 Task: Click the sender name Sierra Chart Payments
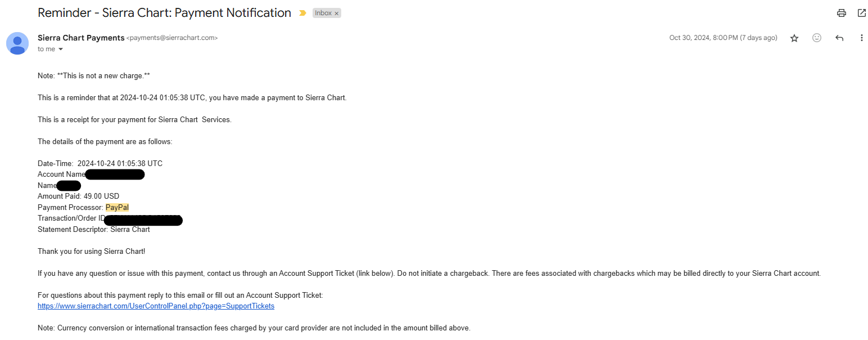81,38
